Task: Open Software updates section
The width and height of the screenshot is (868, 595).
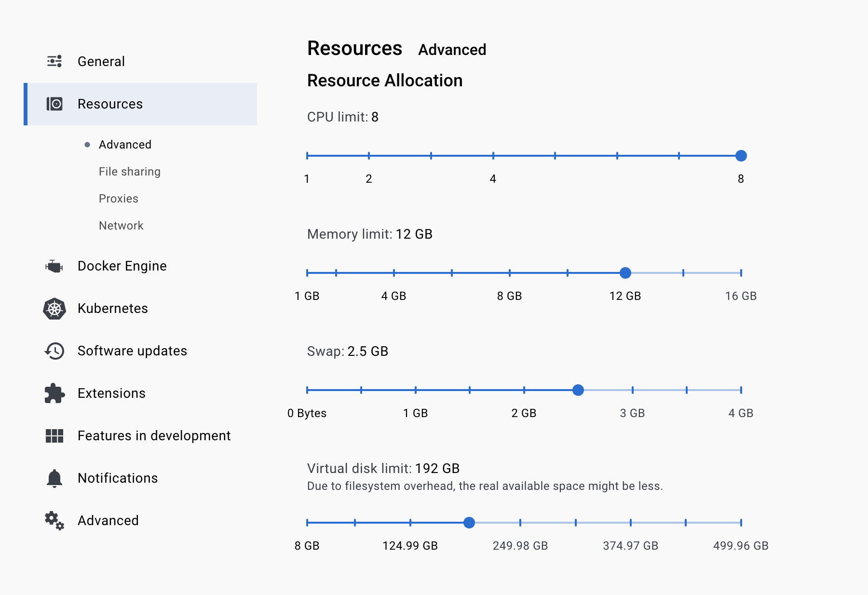Action: [x=140, y=351]
